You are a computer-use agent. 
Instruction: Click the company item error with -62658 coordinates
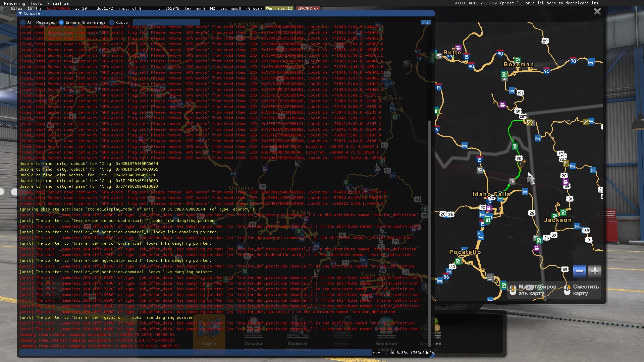click(x=97, y=335)
